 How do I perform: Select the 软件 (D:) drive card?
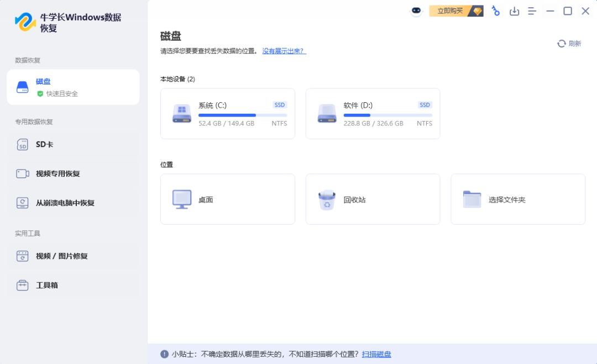[x=373, y=113]
